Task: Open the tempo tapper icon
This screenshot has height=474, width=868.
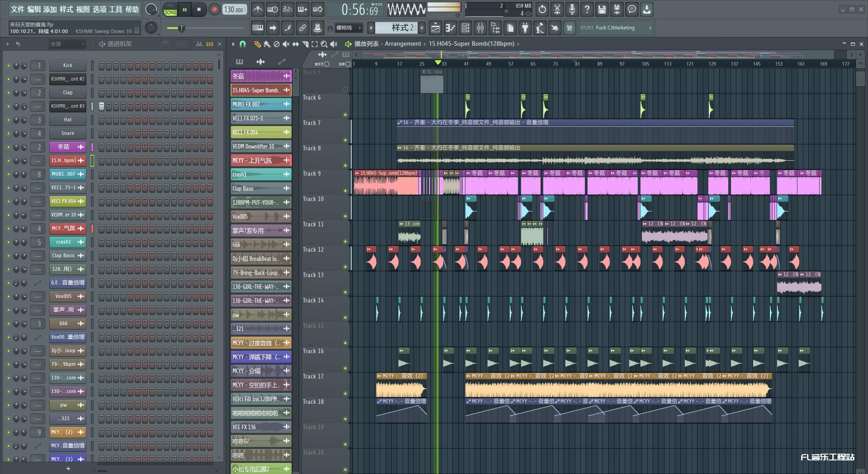Action: [x=540, y=28]
